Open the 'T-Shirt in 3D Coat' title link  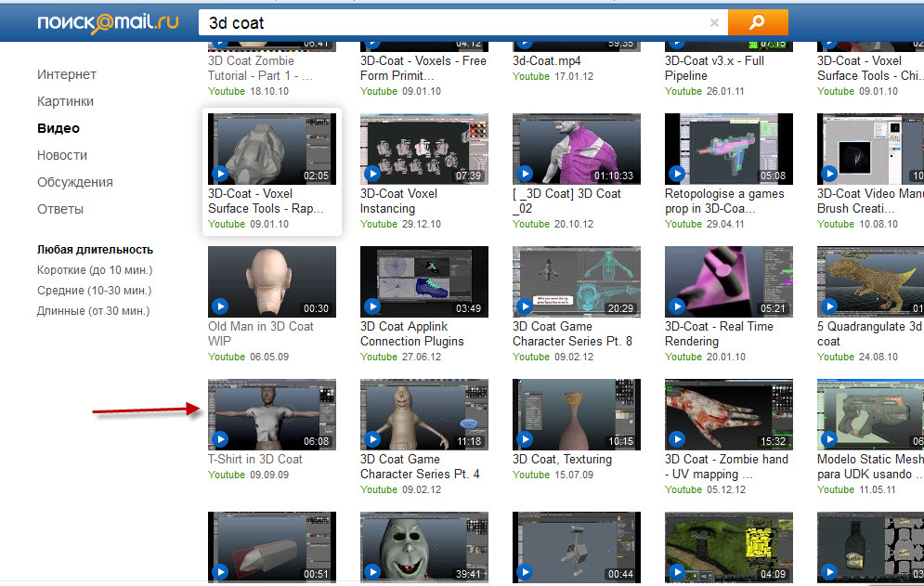coord(255,460)
